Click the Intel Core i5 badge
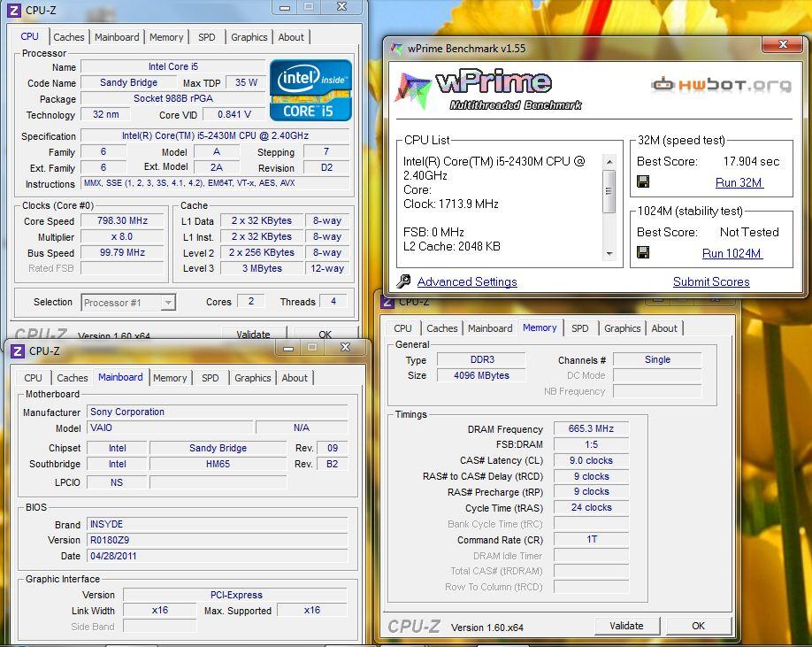 tap(310, 90)
